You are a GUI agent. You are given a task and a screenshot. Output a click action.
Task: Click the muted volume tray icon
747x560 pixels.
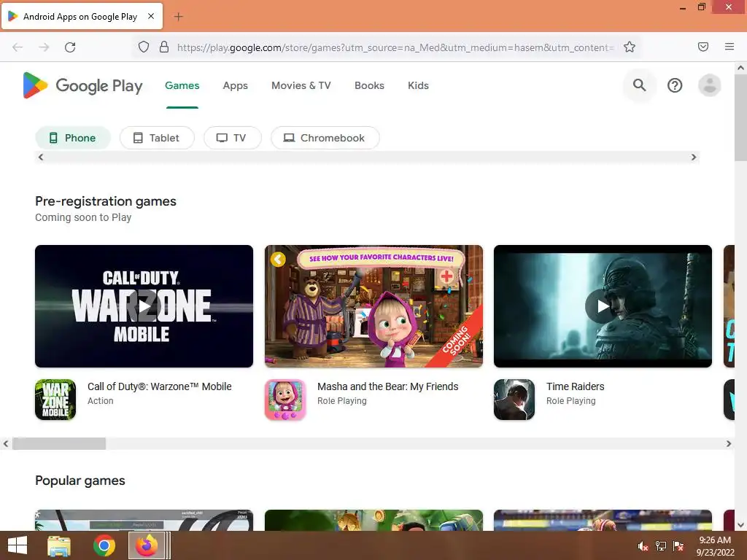pos(643,546)
